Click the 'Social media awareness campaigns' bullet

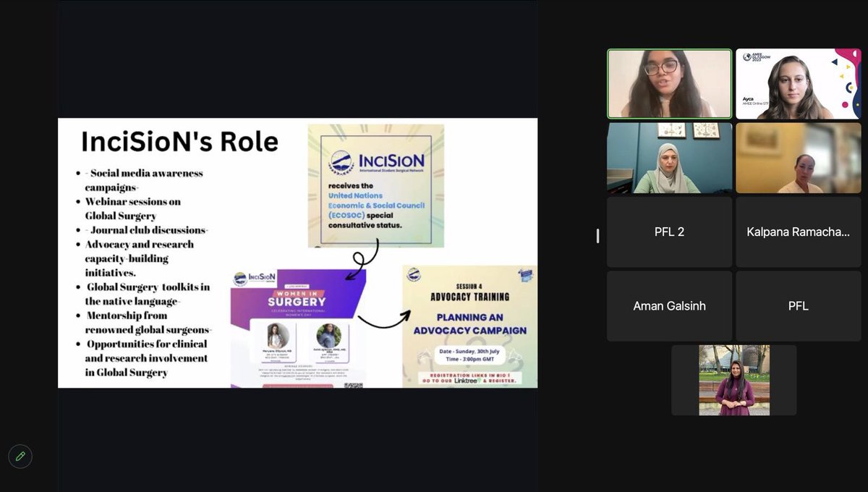click(x=143, y=180)
